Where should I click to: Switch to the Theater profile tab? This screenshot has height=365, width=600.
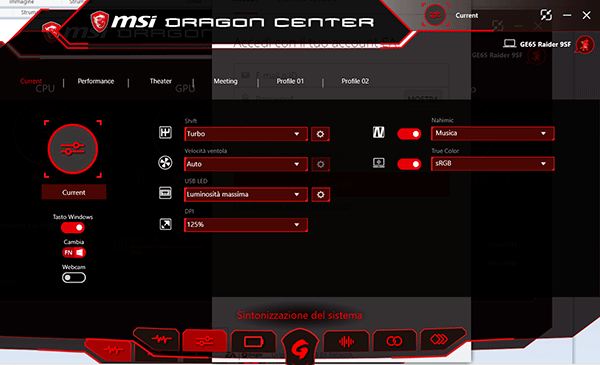(161, 81)
